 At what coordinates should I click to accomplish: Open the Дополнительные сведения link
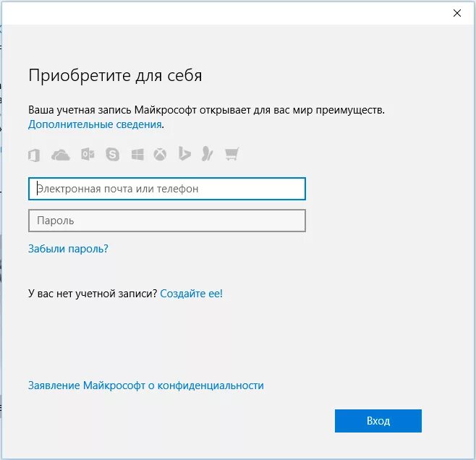pyautogui.click(x=95, y=124)
